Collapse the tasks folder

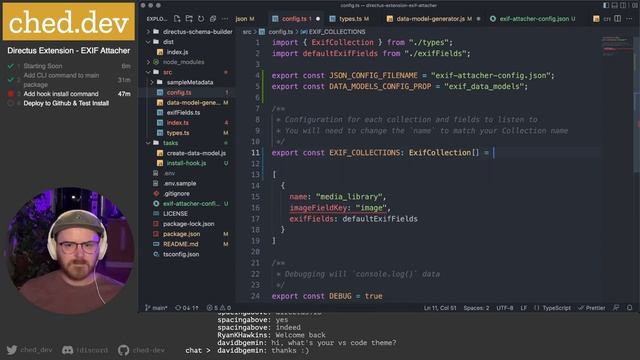click(190, 143)
